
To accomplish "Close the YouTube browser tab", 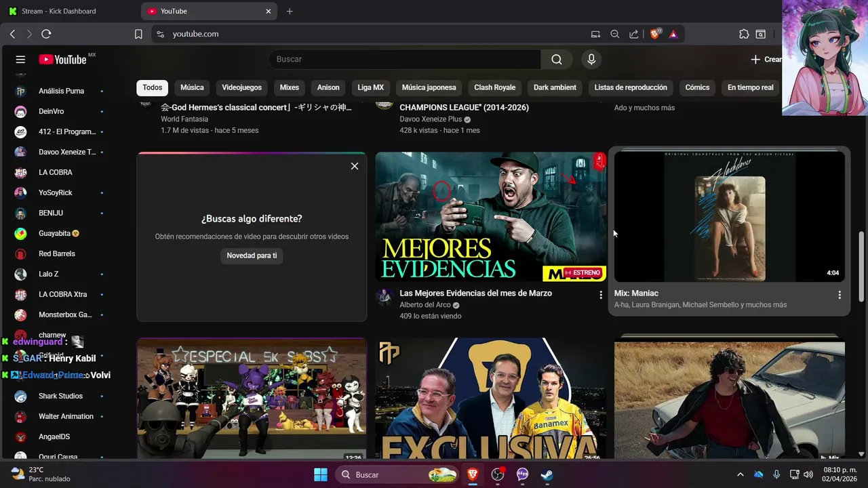I will coord(269,11).
